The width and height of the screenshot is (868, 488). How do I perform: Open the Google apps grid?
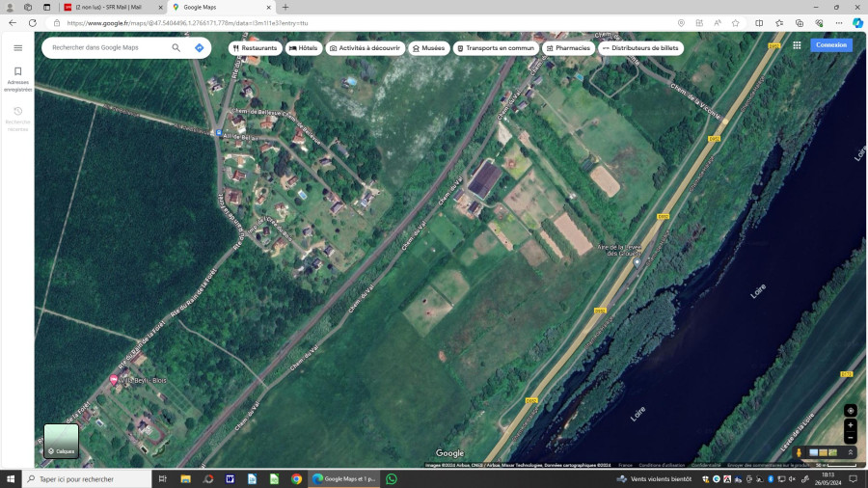[797, 44]
